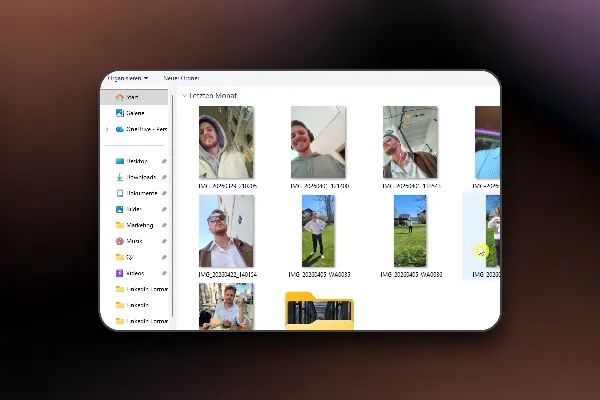Select the man hands-on-hips lawn photo

[x=318, y=231]
